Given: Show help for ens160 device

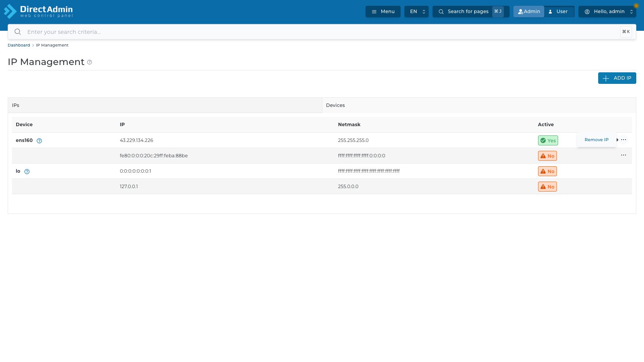Looking at the screenshot, I should click(39, 141).
